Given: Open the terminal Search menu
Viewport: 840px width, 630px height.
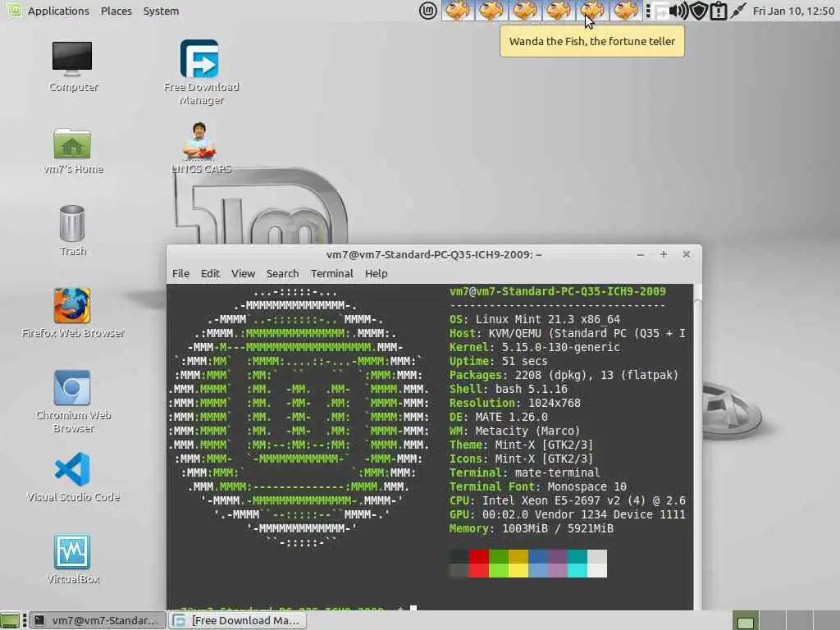Looking at the screenshot, I should pos(282,273).
